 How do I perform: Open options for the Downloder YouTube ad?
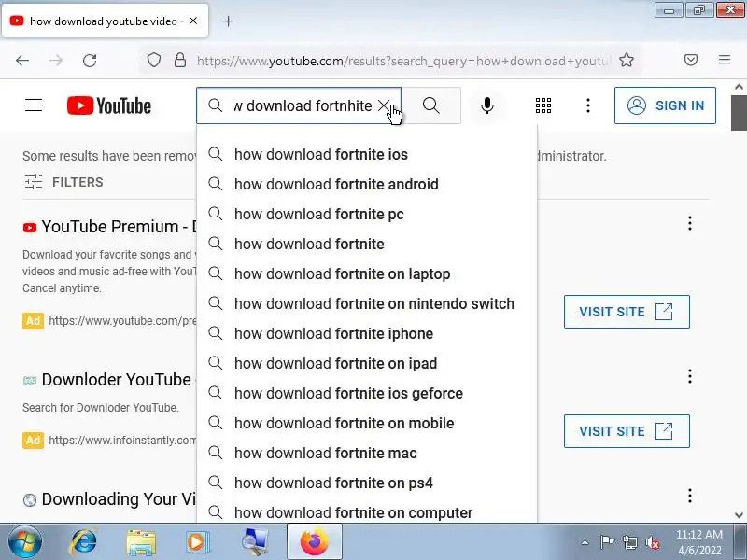point(689,377)
